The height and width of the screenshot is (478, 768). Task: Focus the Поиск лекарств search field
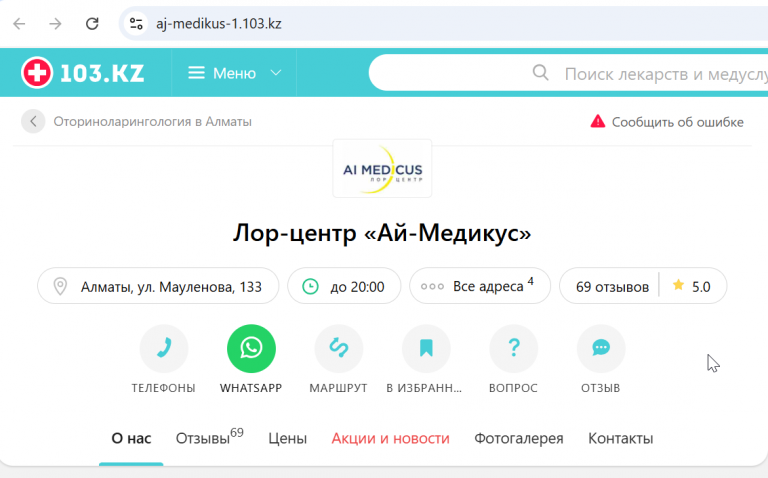[568, 73]
